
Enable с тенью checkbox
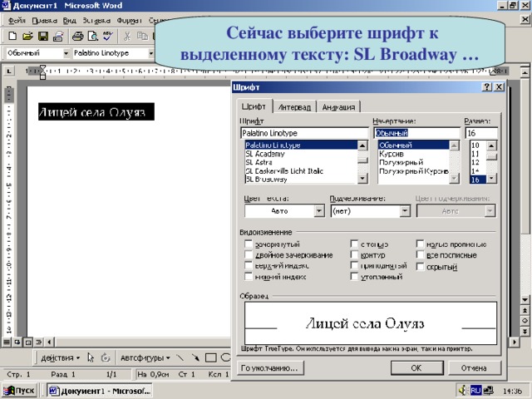354,244
